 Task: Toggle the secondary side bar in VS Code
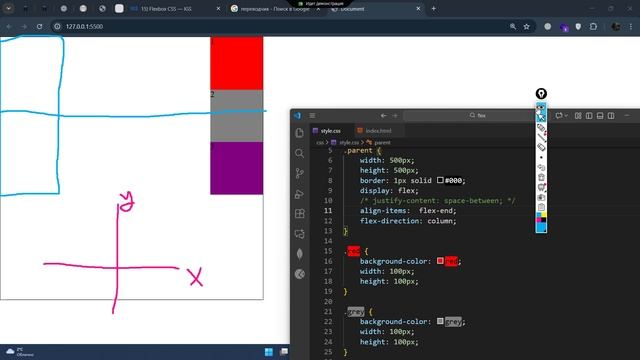coord(611,116)
